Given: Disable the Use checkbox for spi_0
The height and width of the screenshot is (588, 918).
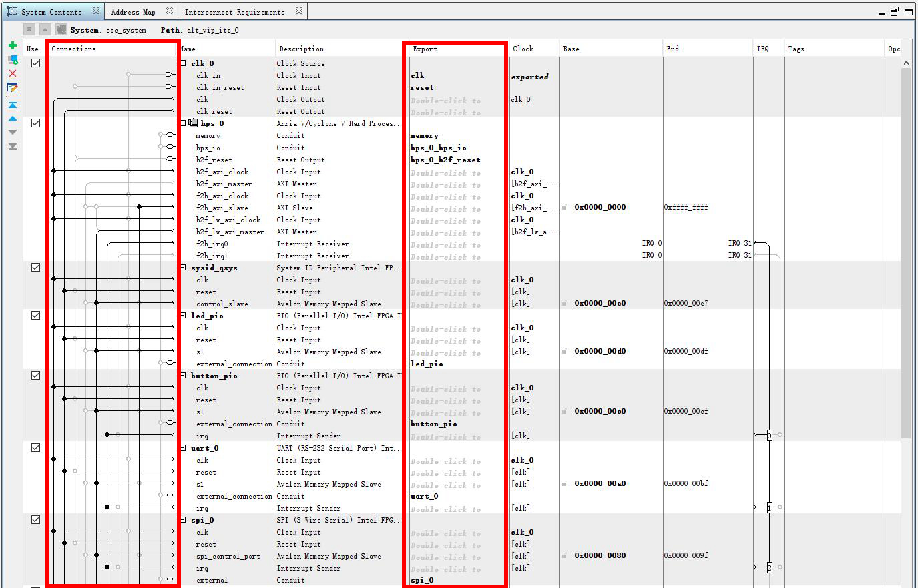Looking at the screenshot, I should point(35,519).
